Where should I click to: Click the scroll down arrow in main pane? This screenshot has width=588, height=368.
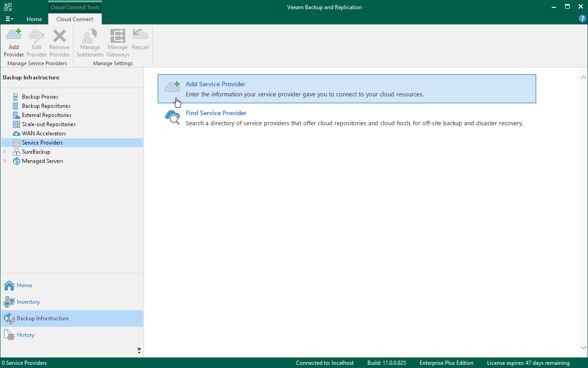[x=583, y=348]
